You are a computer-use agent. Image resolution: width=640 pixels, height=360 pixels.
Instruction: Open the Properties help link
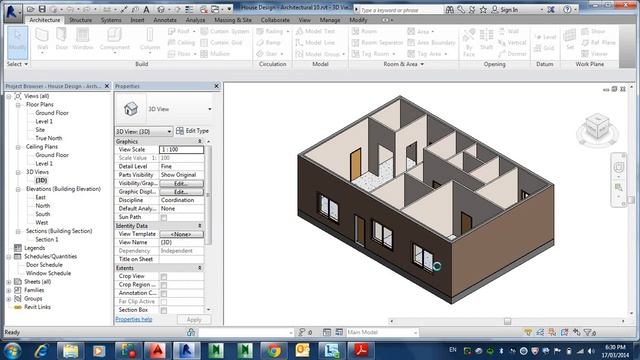click(x=134, y=319)
